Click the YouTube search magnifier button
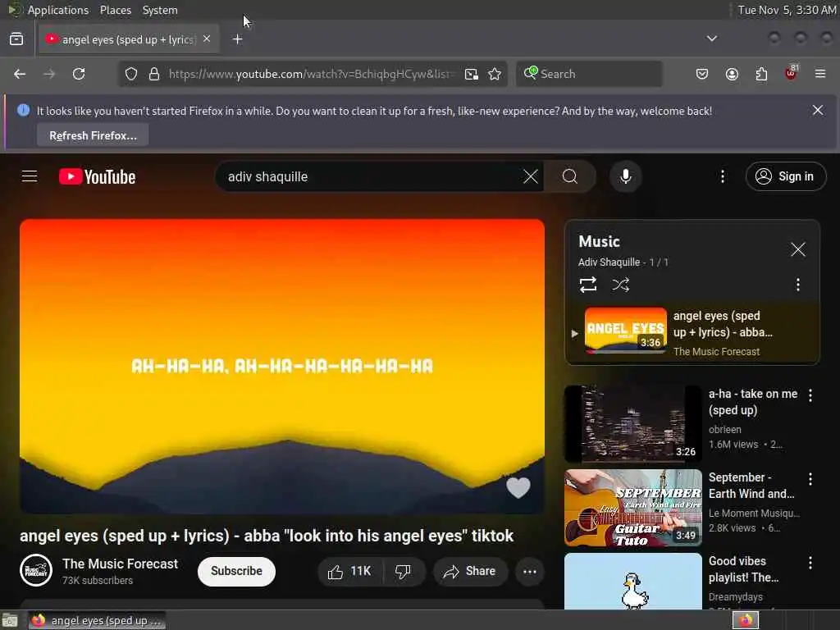This screenshot has height=630, width=840. click(x=570, y=176)
